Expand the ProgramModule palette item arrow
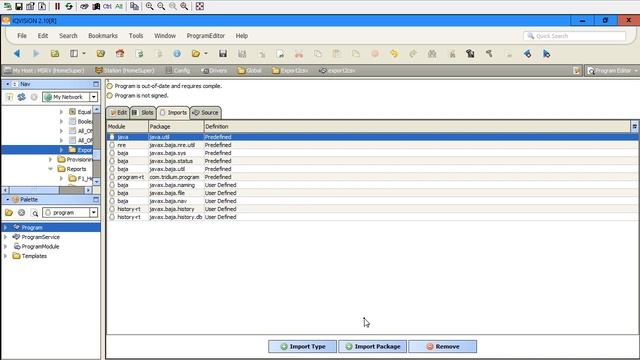This screenshot has height=360, width=640. tap(5, 247)
